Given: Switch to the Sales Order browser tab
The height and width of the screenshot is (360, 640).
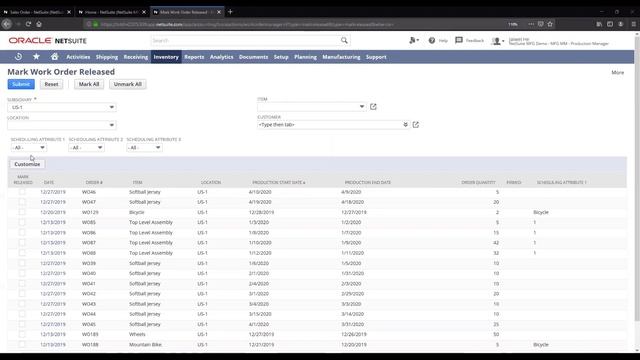Looking at the screenshot, I should coord(37,12).
